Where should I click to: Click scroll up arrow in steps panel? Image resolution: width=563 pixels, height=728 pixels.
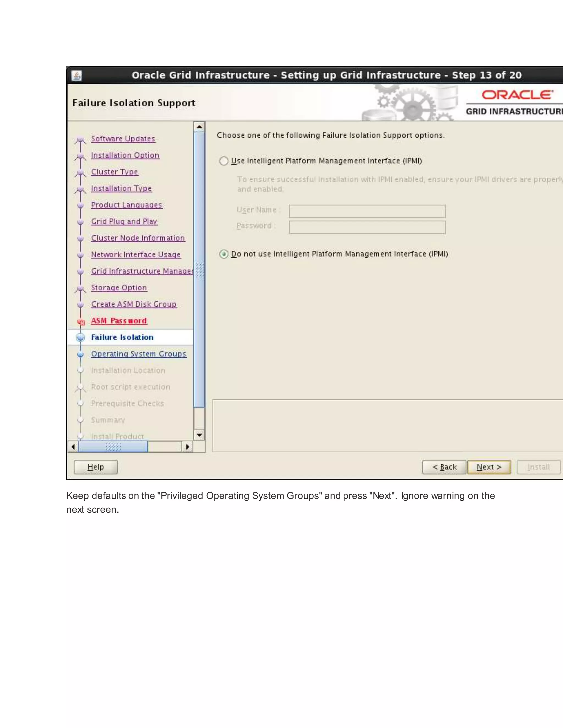199,127
